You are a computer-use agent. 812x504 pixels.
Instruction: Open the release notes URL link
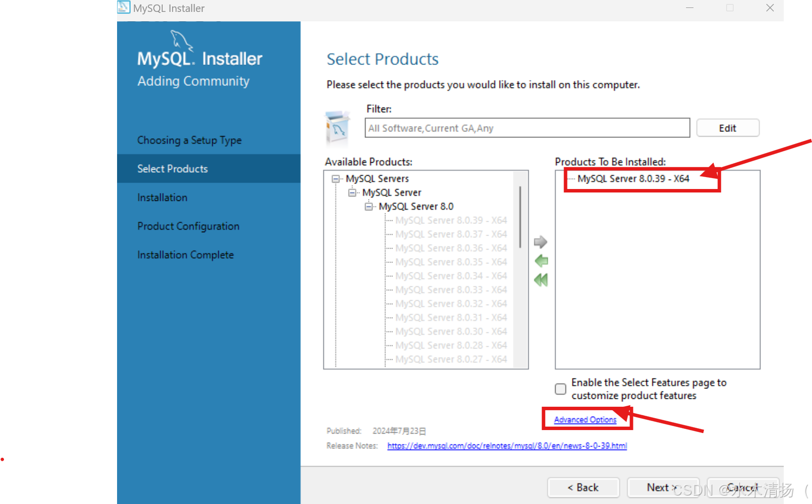pos(507,446)
